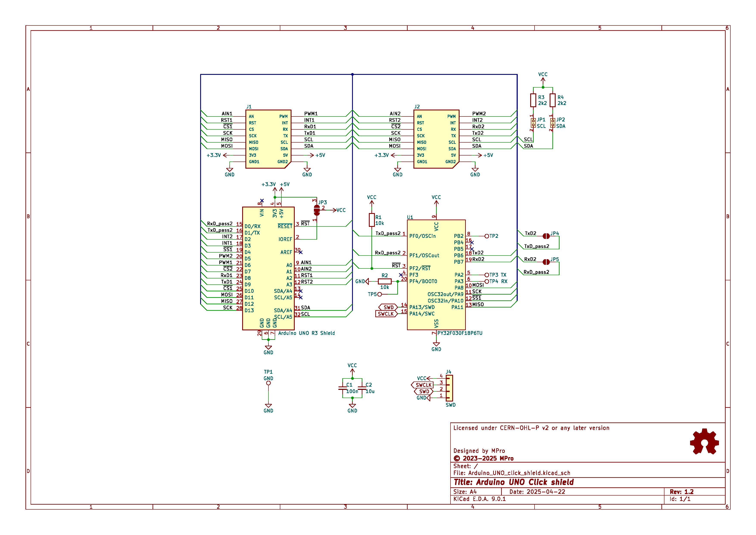This screenshot has height=535, width=756.
Task: Select the "Size: A4" text
Action: (465, 491)
